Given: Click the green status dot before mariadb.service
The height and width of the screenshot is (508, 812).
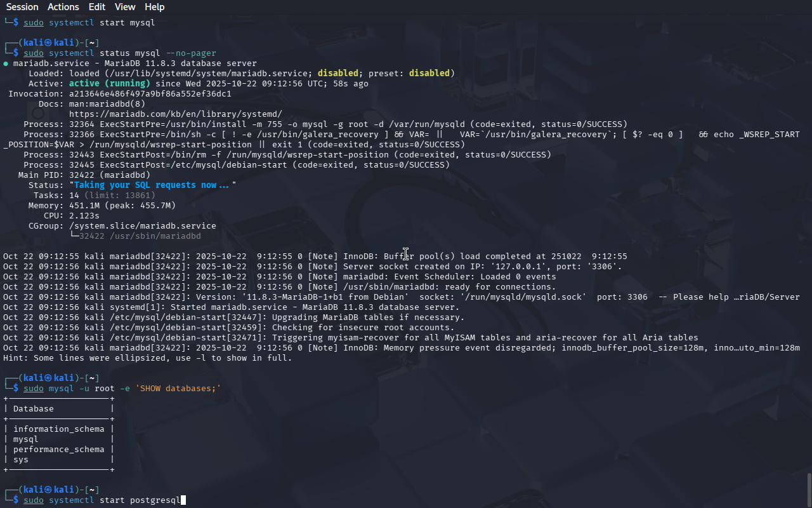Looking at the screenshot, I should point(6,63).
